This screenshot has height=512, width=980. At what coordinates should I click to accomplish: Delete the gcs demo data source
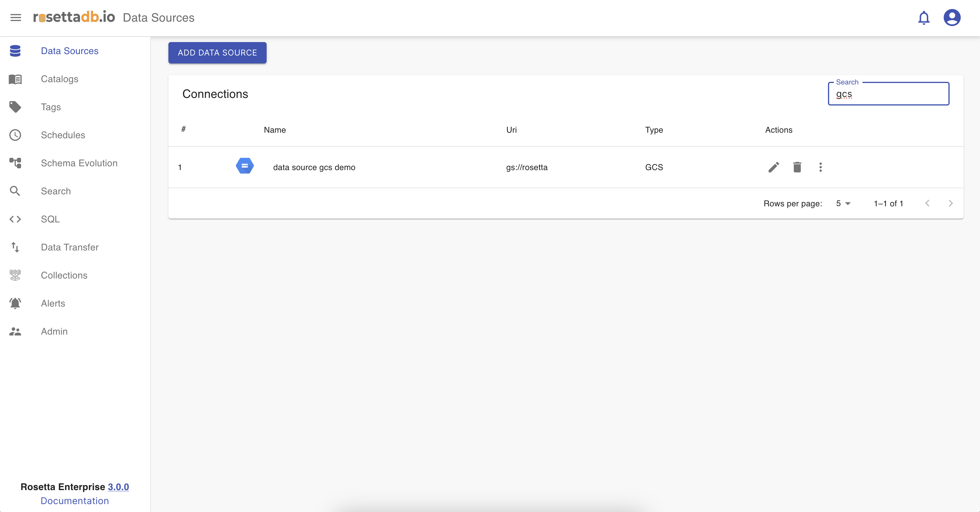tap(797, 167)
